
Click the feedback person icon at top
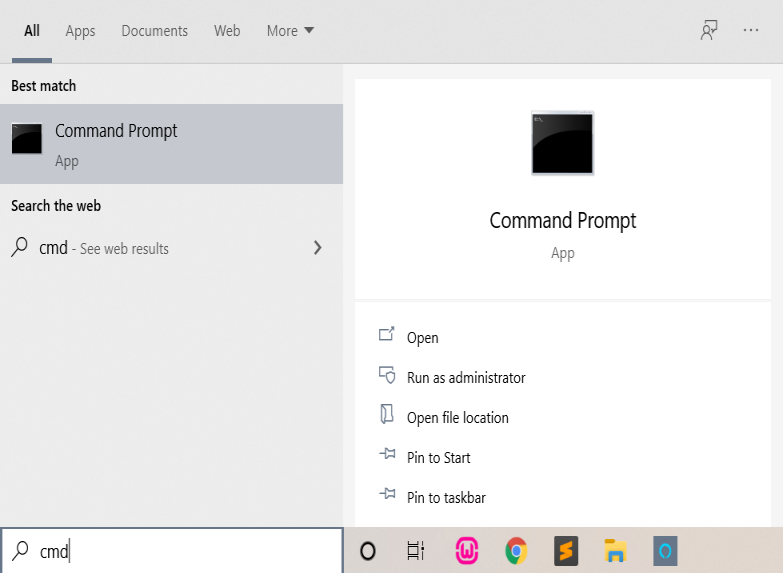click(709, 31)
